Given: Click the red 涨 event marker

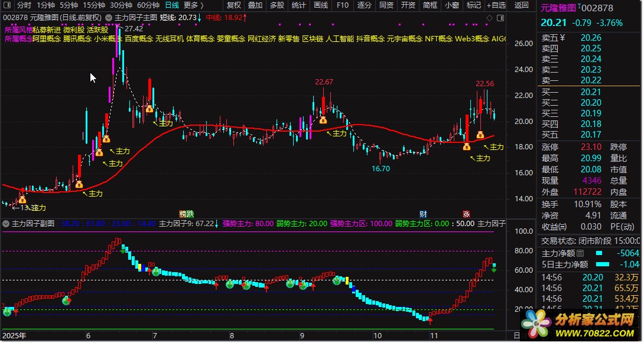Looking at the screenshot, I should coord(466,214).
